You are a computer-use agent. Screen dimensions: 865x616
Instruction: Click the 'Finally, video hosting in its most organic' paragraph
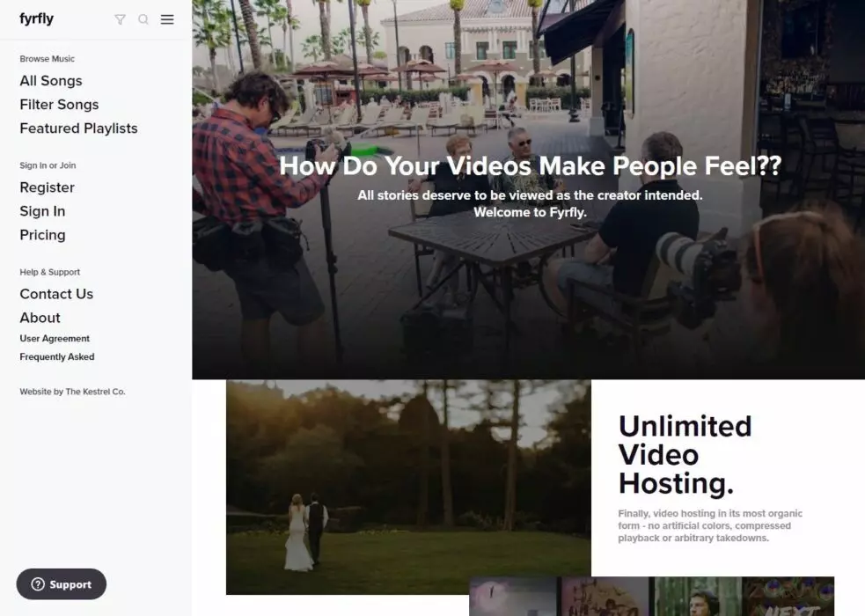tap(710, 525)
